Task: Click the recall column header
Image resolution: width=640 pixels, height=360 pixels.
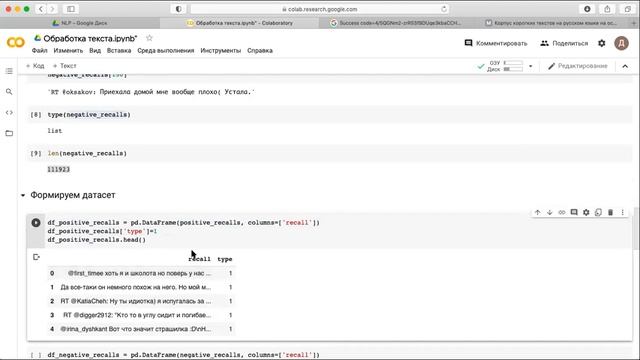Action: (200, 259)
